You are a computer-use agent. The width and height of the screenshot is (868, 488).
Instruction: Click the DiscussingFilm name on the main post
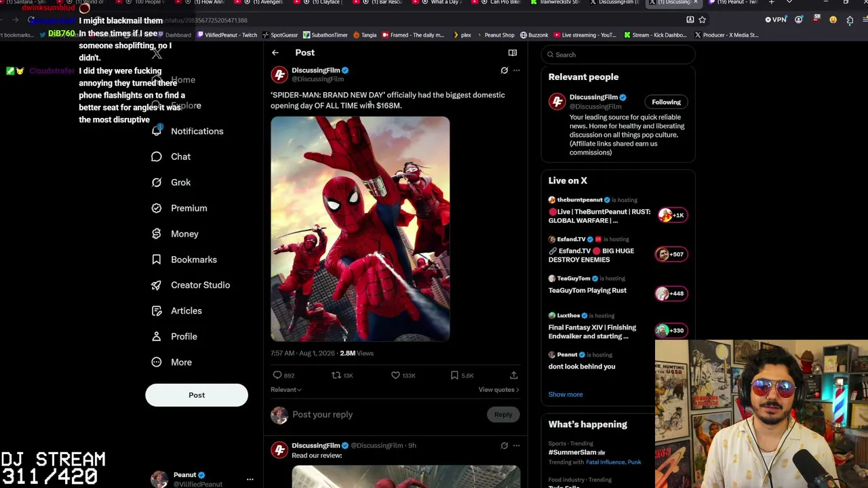tap(315, 70)
